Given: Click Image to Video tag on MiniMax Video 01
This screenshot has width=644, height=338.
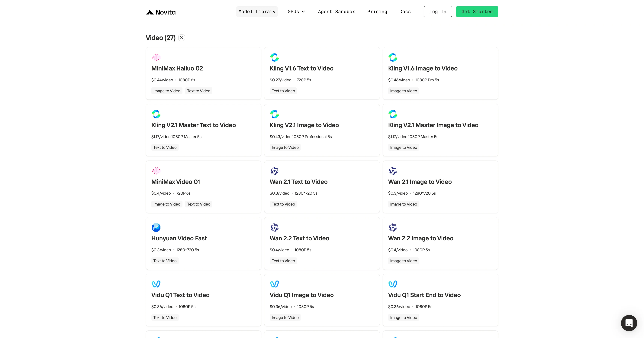Looking at the screenshot, I should point(167,204).
